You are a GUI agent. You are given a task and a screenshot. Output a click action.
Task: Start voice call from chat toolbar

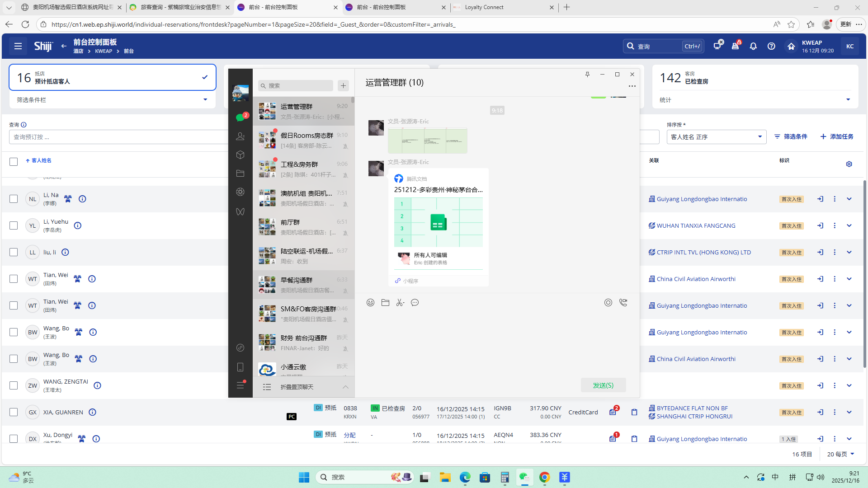point(623,303)
